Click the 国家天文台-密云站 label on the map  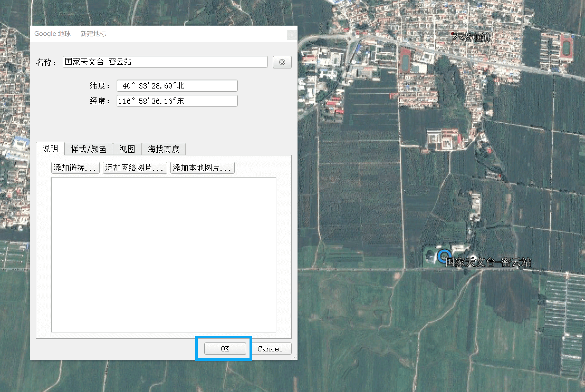[x=488, y=262]
